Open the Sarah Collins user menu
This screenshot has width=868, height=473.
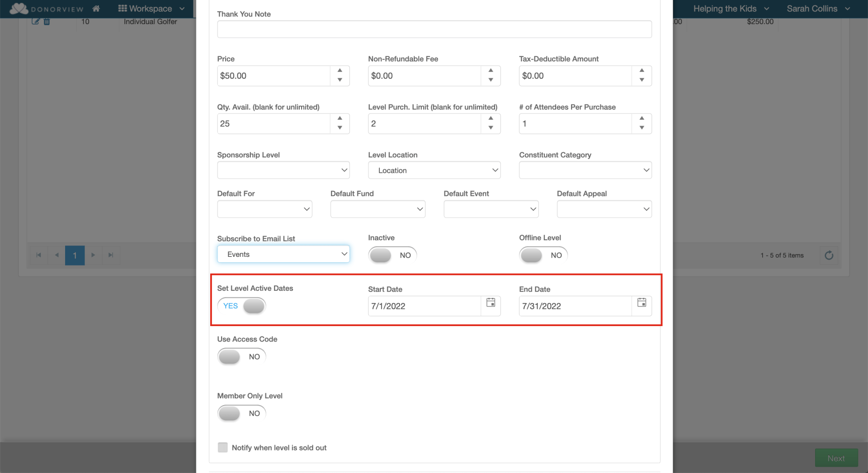pos(818,9)
